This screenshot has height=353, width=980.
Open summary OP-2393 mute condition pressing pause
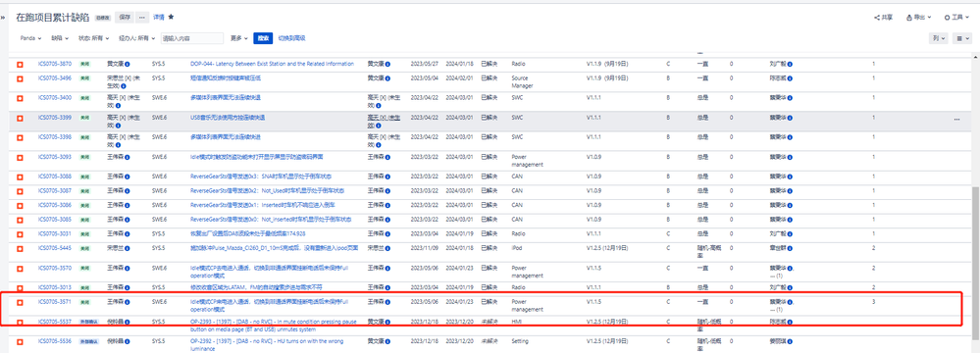pyautogui.click(x=275, y=325)
